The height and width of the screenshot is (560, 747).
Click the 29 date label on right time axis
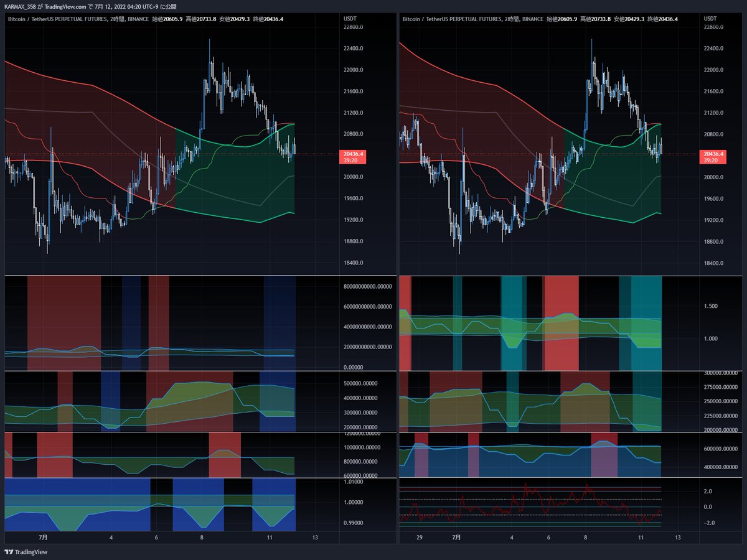(420, 537)
